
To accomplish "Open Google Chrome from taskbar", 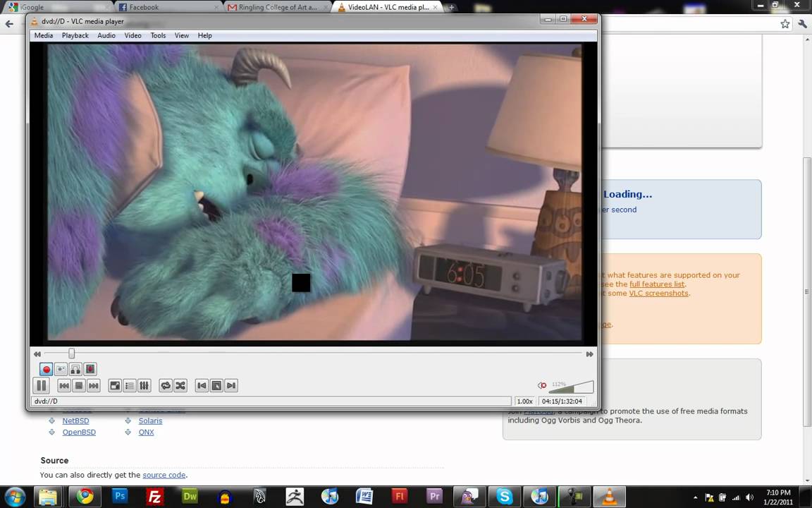I will [x=85, y=497].
